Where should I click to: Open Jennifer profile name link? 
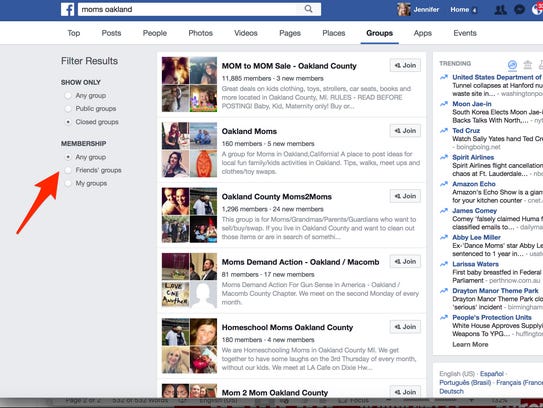coord(426,10)
